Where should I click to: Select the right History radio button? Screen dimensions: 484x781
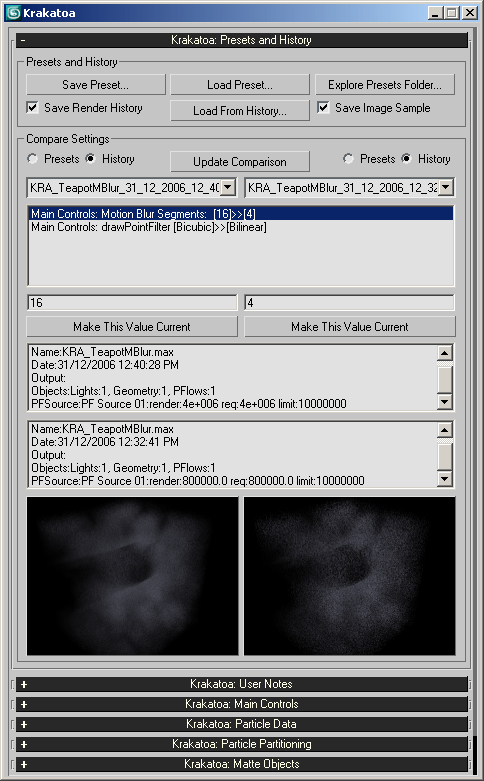(406, 159)
